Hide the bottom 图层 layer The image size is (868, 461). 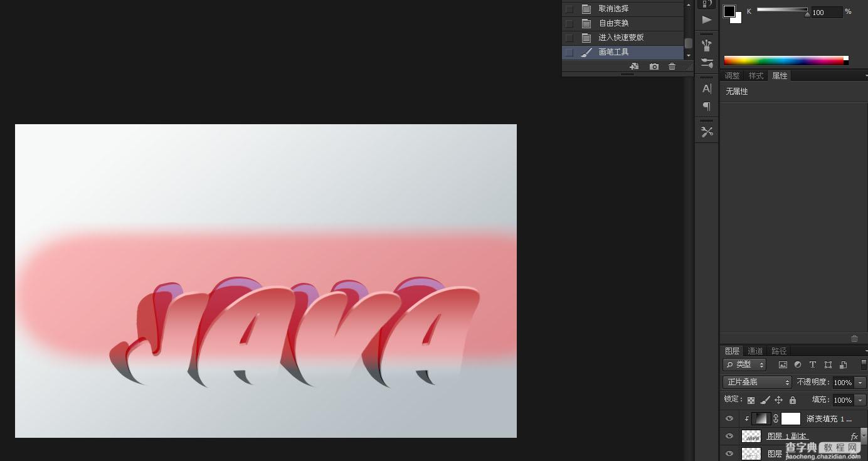(729, 453)
